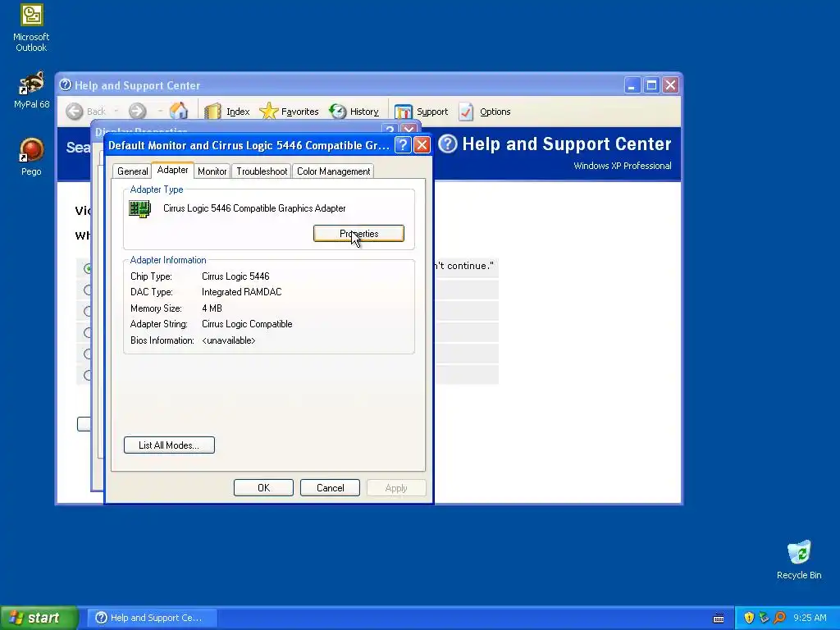Click the List All Modes button
The width and height of the screenshot is (840, 630).
(x=169, y=445)
